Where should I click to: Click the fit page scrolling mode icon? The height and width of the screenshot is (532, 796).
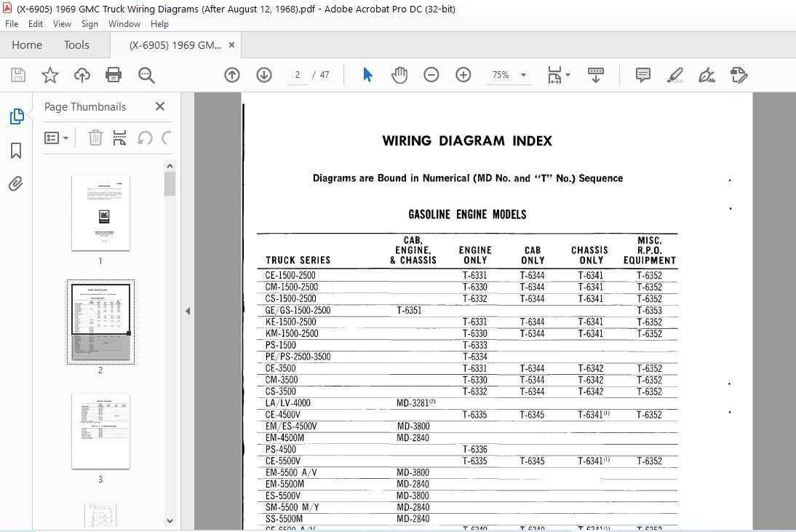coord(554,75)
